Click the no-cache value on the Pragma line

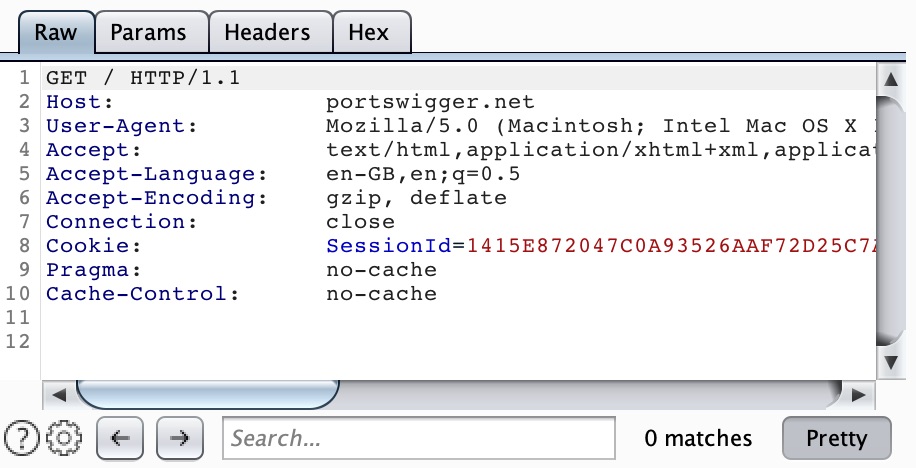click(x=381, y=270)
